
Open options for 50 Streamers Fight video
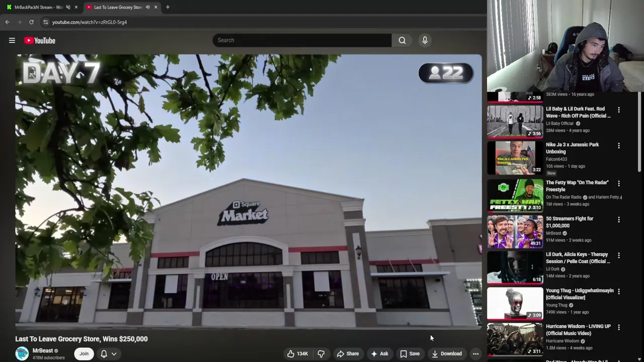pos(619,220)
